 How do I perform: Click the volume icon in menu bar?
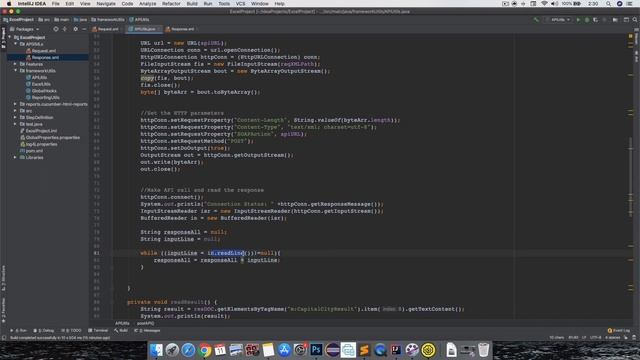click(554, 4)
